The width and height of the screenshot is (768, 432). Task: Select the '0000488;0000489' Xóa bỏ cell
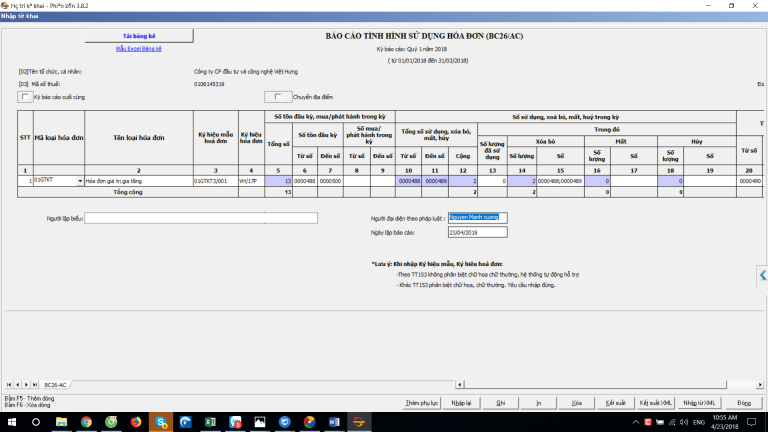[x=560, y=181]
